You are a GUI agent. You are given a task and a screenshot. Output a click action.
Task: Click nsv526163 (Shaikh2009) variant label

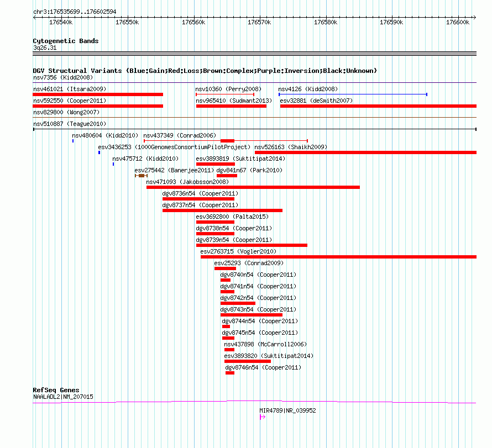tap(291, 147)
